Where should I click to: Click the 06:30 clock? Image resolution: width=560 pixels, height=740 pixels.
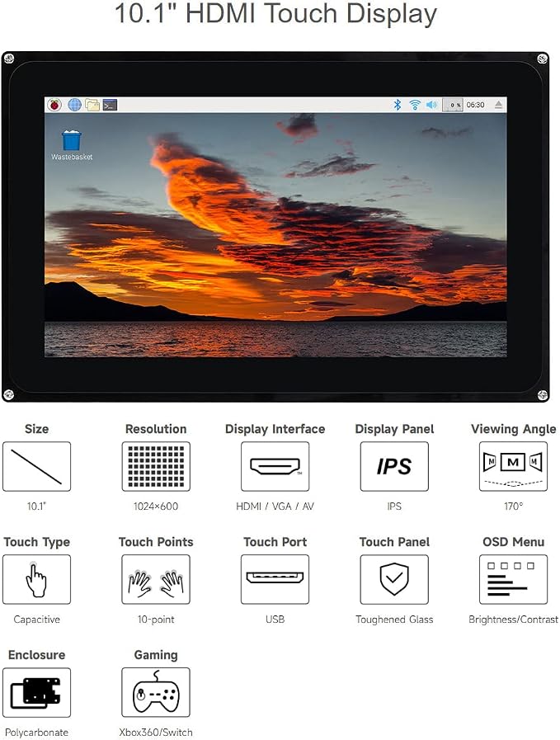(476, 105)
